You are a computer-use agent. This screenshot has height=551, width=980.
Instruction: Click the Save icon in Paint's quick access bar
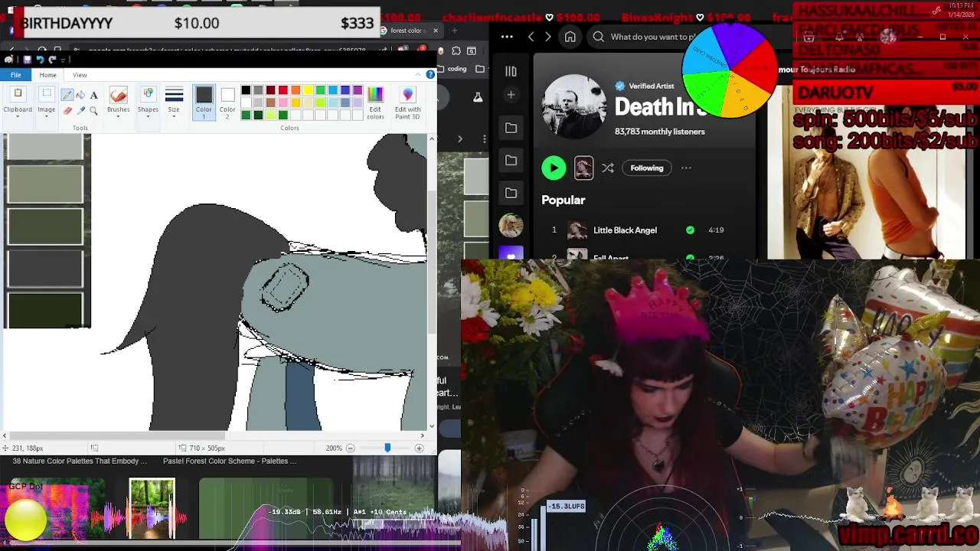point(27,60)
